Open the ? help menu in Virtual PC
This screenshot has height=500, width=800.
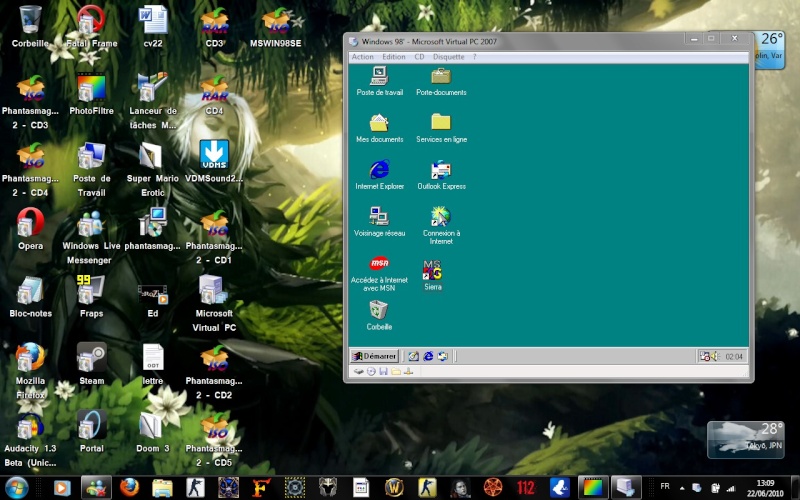pyautogui.click(x=474, y=57)
